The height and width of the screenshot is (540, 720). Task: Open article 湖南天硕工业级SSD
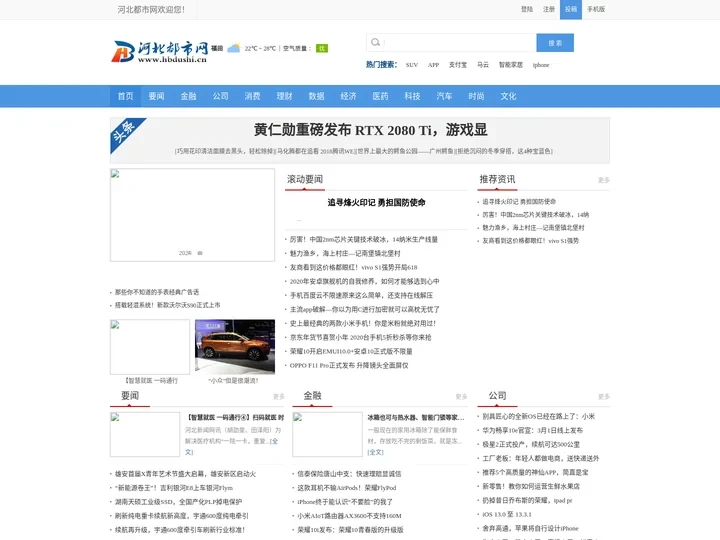coord(178,502)
